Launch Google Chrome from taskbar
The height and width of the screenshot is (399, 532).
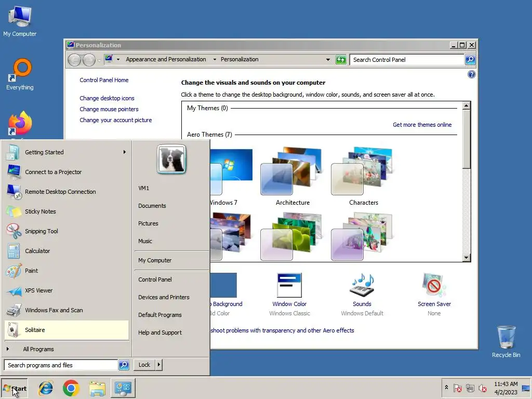click(x=71, y=388)
